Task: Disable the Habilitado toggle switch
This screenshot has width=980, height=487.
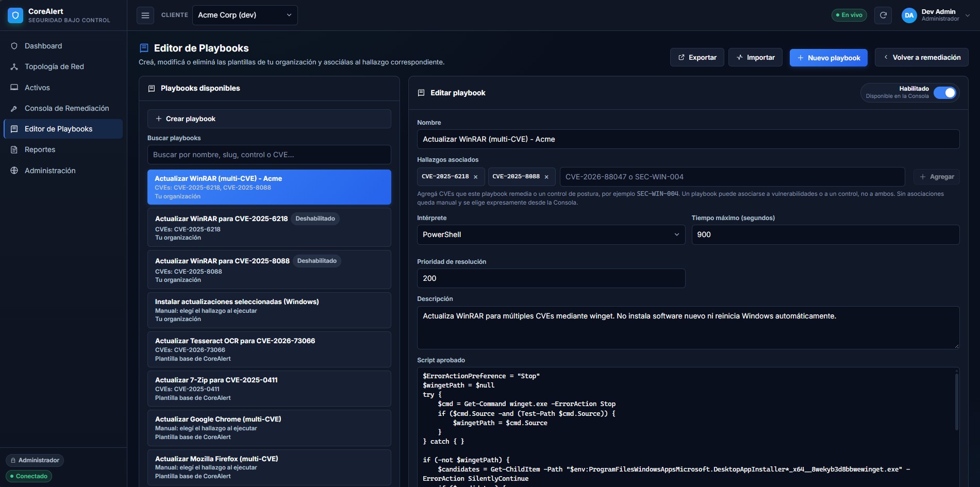Action: pyautogui.click(x=944, y=93)
